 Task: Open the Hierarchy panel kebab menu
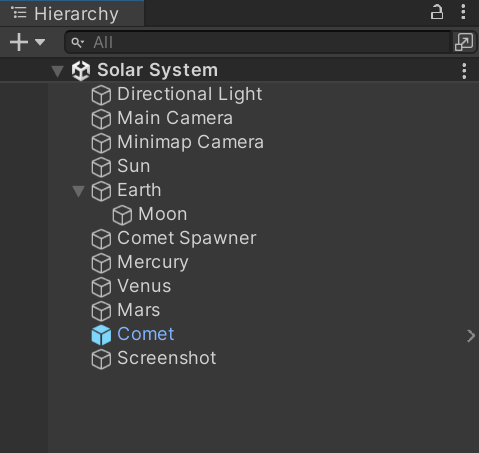click(x=463, y=12)
